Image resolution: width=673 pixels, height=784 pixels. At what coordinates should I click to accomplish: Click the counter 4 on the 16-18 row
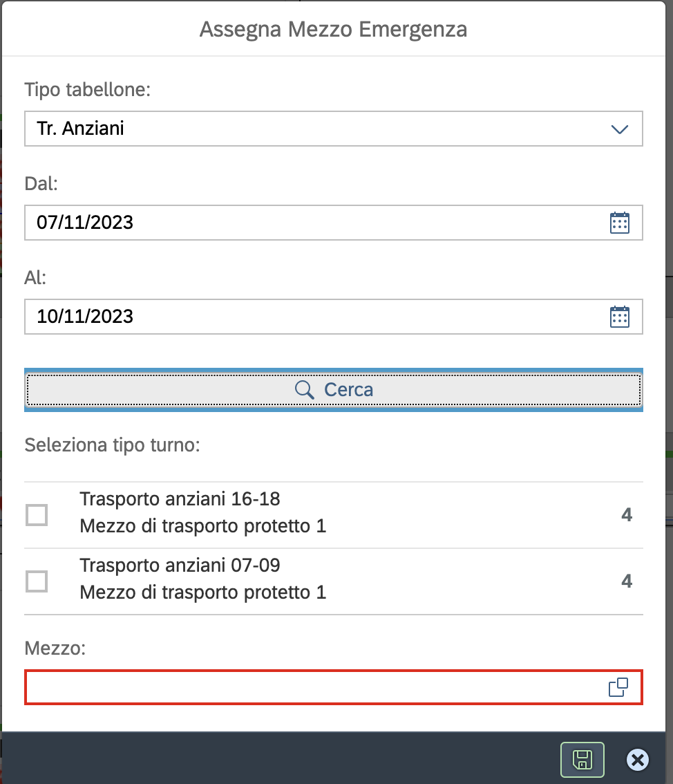click(627, 515)
